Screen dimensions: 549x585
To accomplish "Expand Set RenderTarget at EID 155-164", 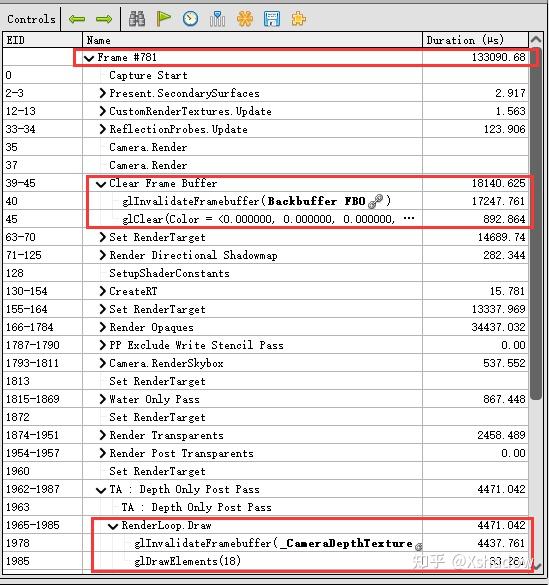I will (103, 309).
